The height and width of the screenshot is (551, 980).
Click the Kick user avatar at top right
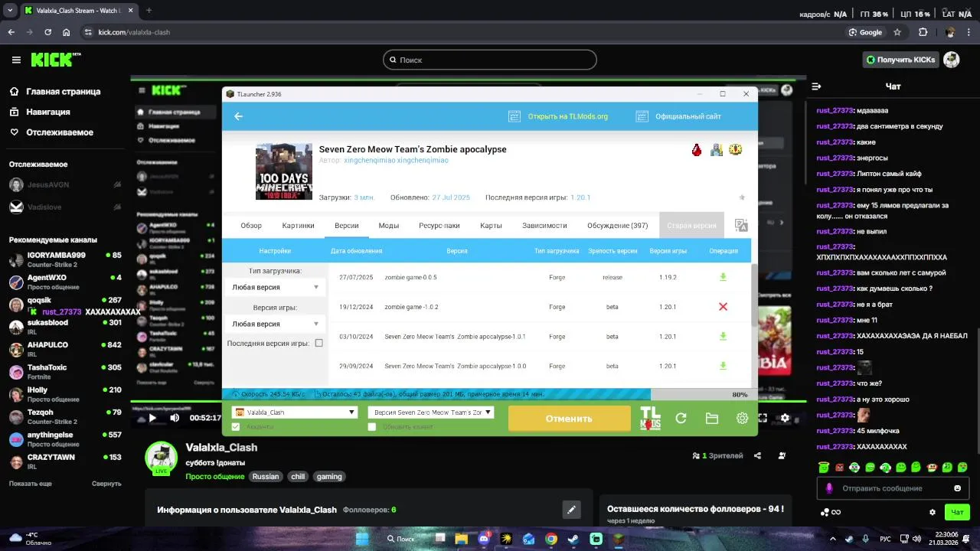[952, 60]
